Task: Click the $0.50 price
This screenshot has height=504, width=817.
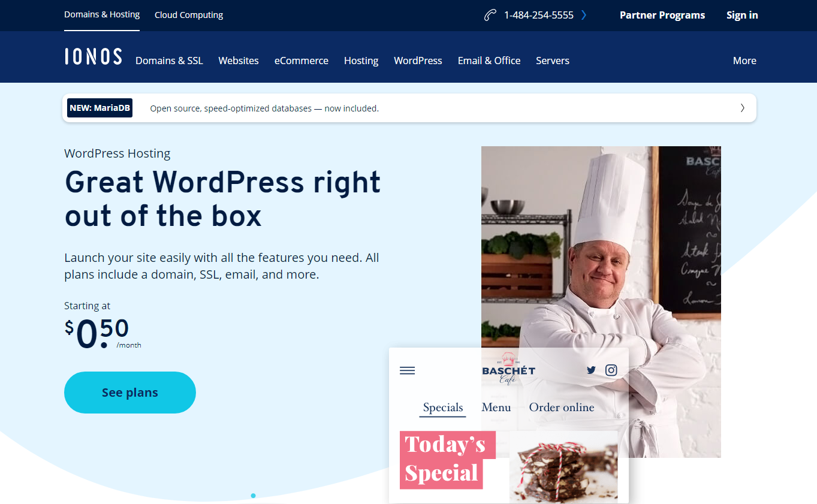Action: pyautogui.click(x=97, y=333)
